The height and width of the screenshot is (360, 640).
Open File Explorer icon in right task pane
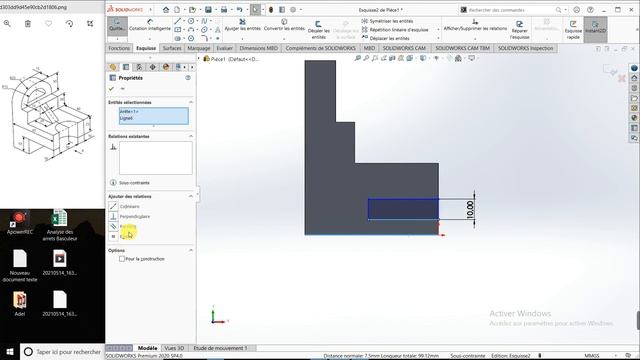[634, 98]
